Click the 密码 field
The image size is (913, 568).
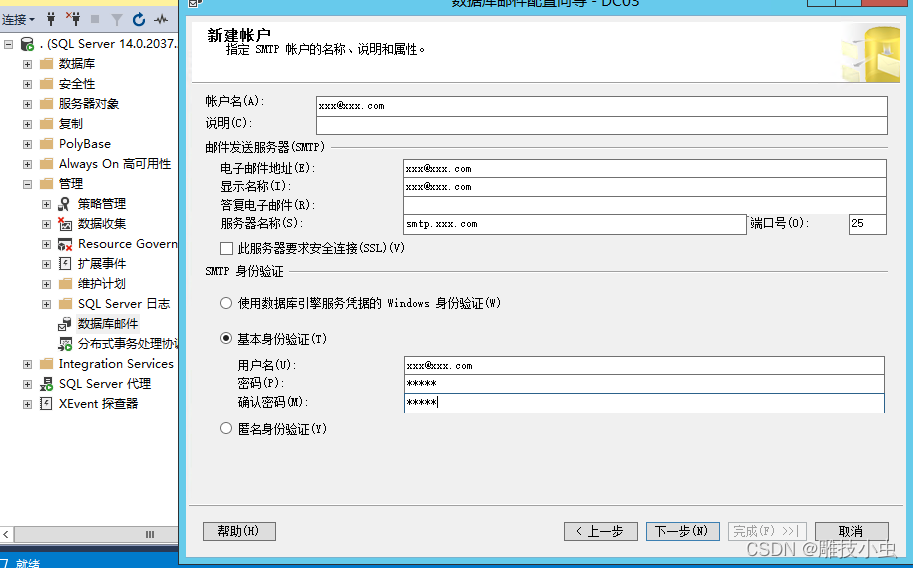pos(644,384)
